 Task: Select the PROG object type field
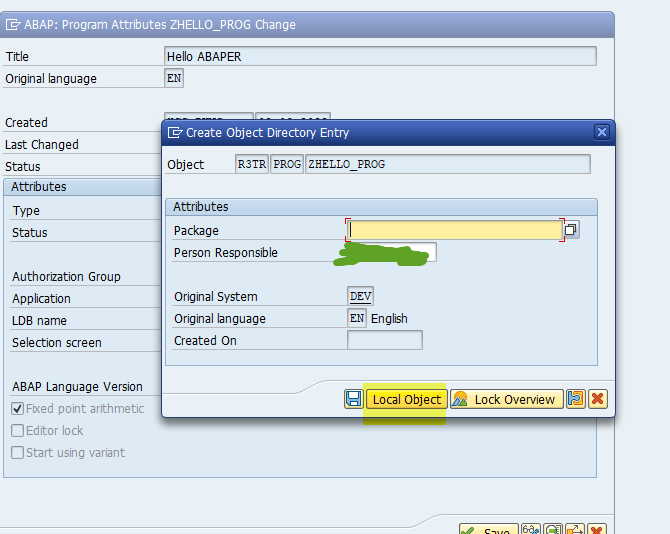click(x=287, y=164)
